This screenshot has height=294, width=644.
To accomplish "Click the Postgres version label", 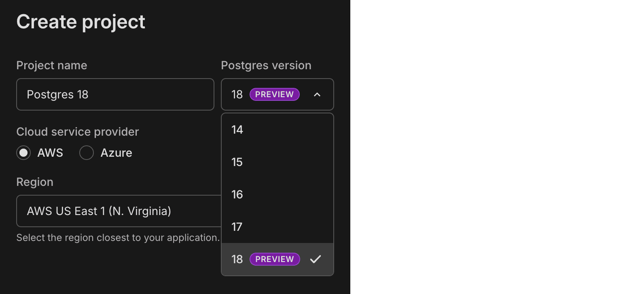I will click(x=266, y=65).
